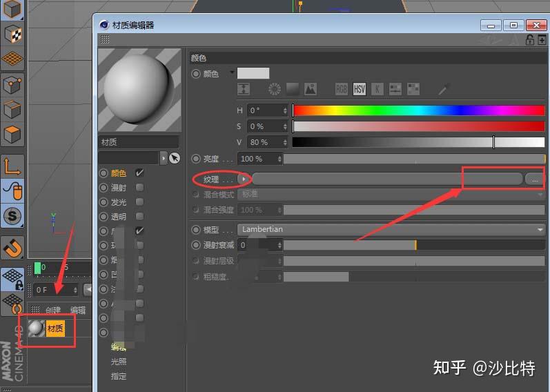This screenshot has height=392, width=550.
Task: Switch to Edges mode in left toolbar
Action: [x=12, y=109]
